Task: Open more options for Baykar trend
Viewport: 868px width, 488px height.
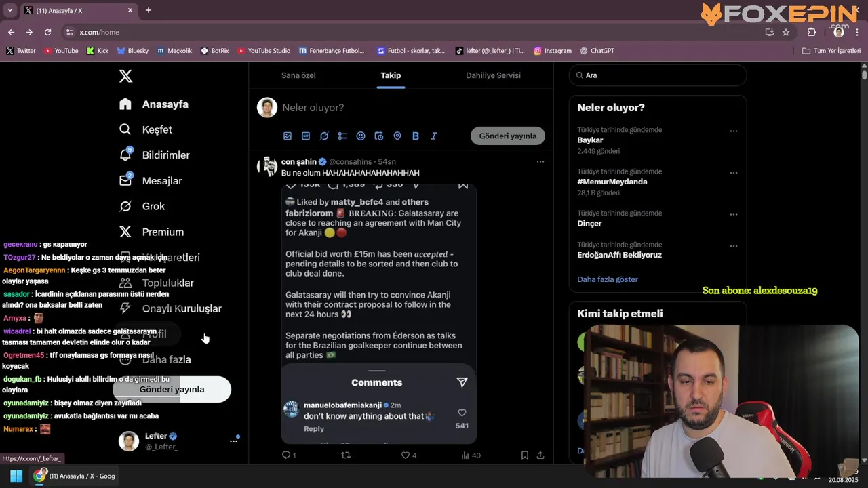Action: (733, 131)
